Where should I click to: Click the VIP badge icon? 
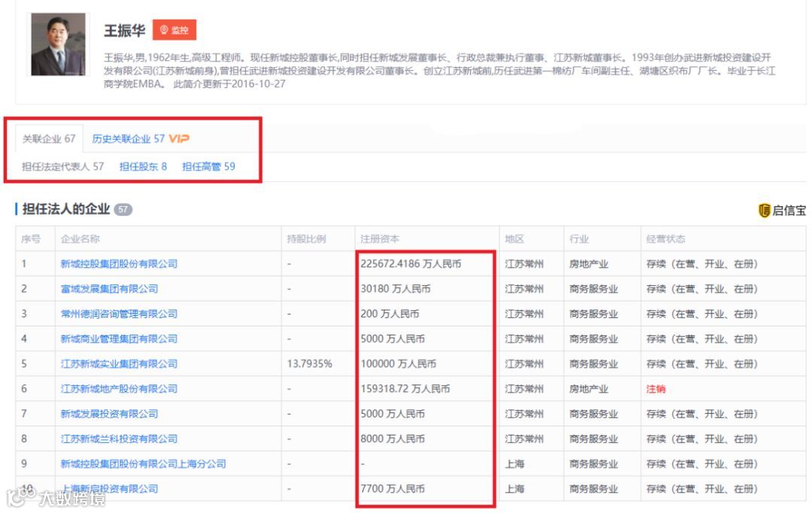pyautogui.click(x=179, y=138)
